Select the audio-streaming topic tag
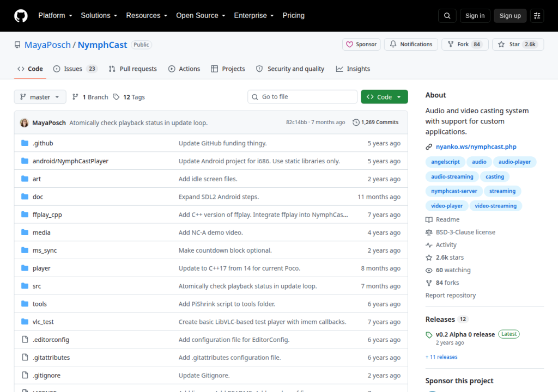Image resolution: width=558 pixels, height=392 pixels. [x=452, y=176]
